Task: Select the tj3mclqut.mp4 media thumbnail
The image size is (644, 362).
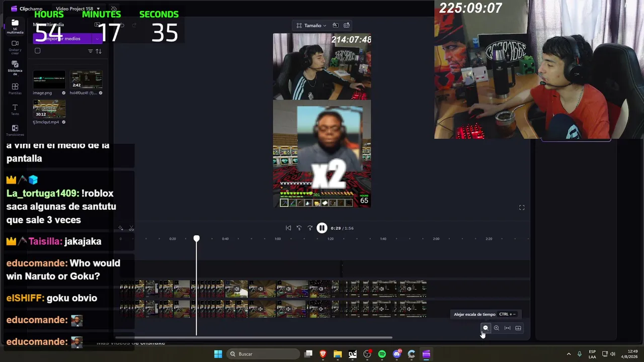Action: (49, 109)
